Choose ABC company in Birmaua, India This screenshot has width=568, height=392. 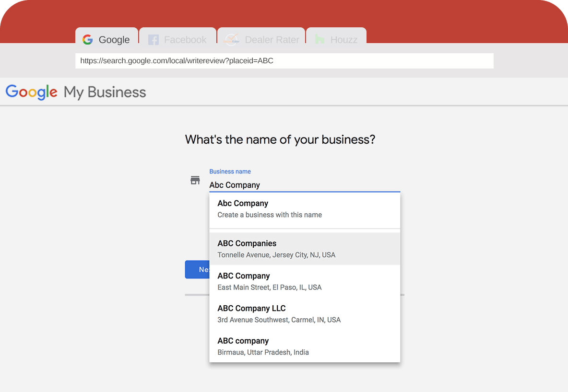(x=305, y=346)
